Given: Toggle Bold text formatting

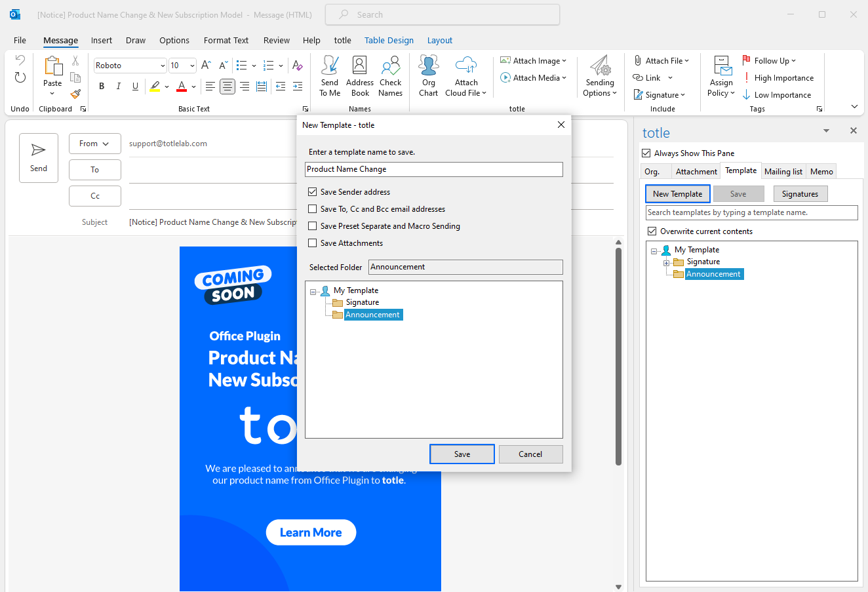Looking at the screenshot, I should (102, 86).
